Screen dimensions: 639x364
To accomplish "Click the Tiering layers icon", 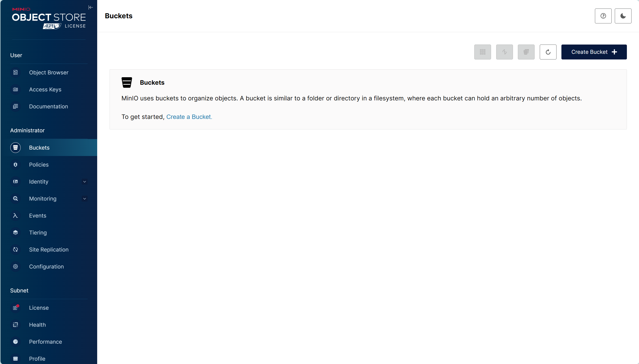I will point(15,233).
